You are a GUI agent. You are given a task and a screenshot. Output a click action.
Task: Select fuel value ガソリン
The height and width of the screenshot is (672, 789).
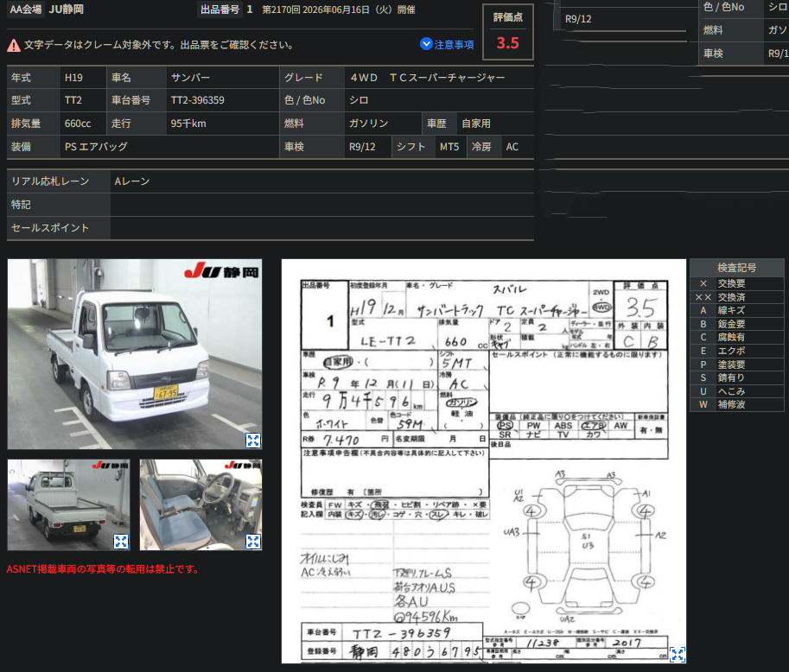[x=369, y=124]
